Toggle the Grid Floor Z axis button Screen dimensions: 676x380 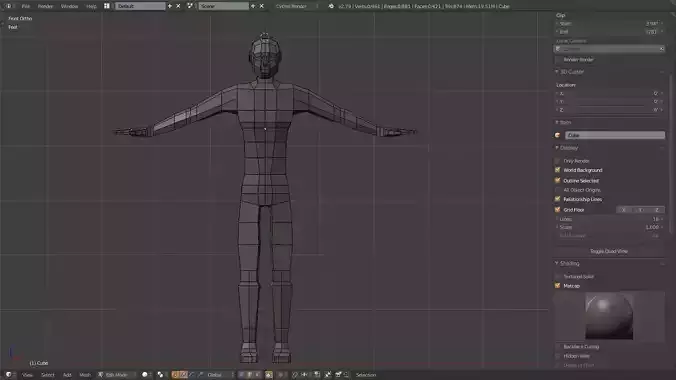click(657, 210)
